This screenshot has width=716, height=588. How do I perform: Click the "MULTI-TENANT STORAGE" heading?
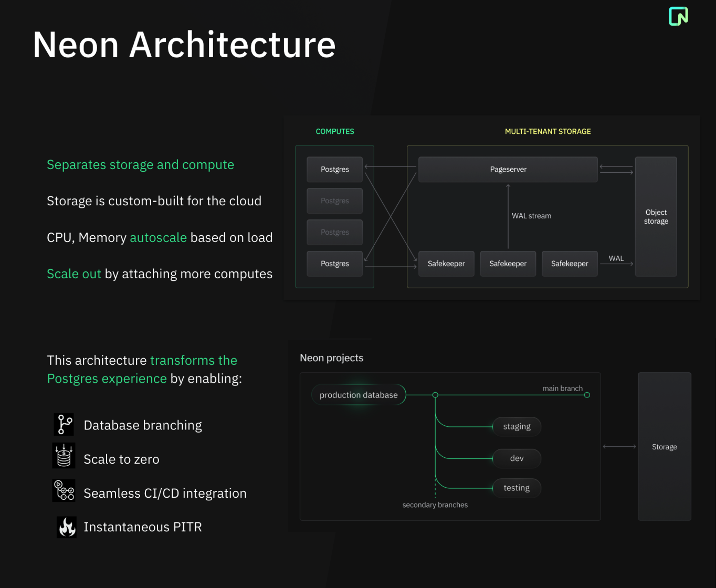[x=548, y=131]
